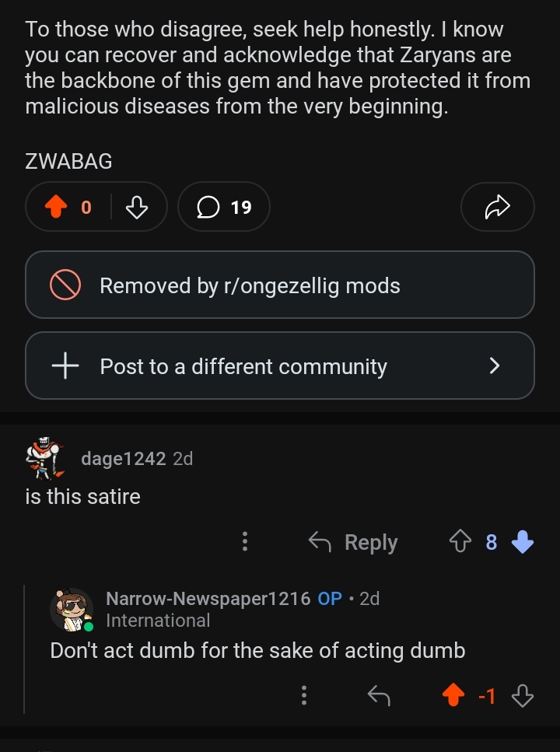Visit dage1242's profile via username
The height and width of the screenshot is (752, 560).
(123, 459)
